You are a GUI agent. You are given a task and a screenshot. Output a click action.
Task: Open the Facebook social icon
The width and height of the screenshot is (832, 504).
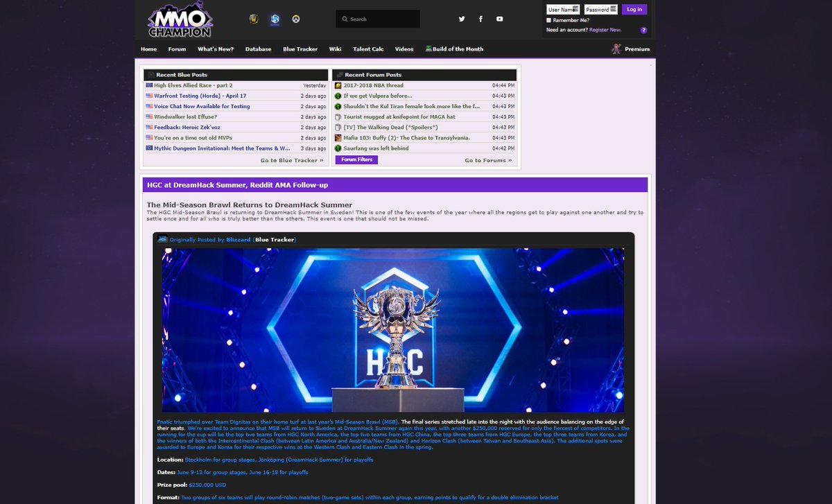click(x=480, y=19)
